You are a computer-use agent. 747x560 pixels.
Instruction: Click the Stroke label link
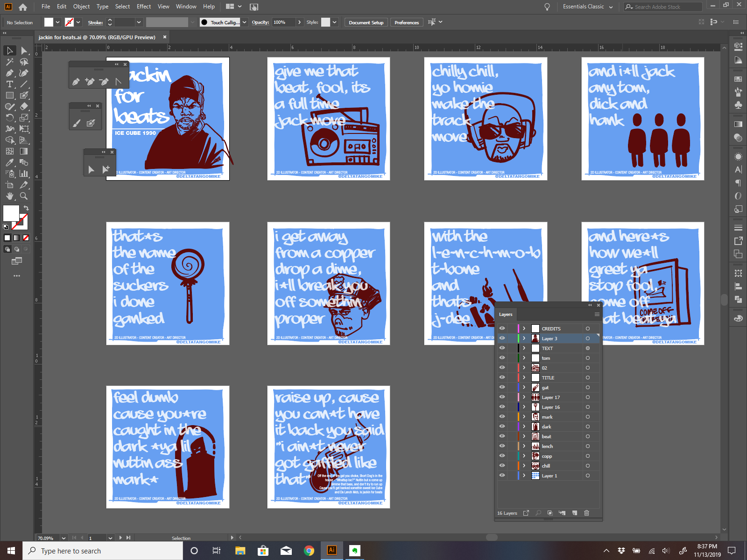tap(95, 22)
